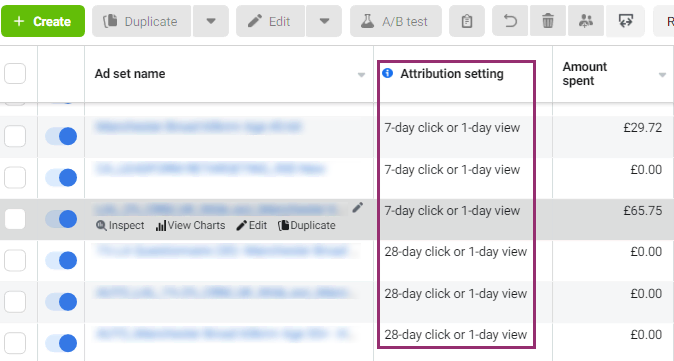Select the checkbox for the £65.75 row
674x361 pixels.
pyautogui.click(x=15, y=219)
